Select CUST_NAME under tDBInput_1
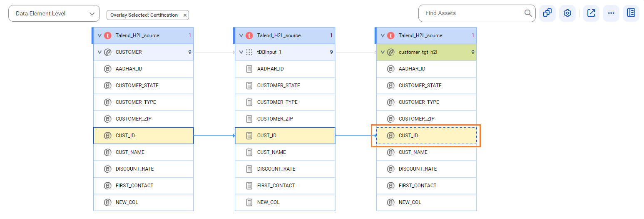 (x=285, y=152)
